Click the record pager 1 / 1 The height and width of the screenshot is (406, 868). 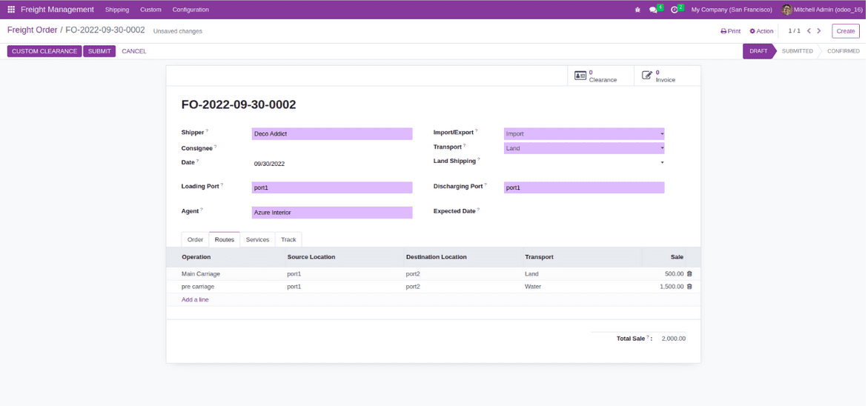tap(795, 31)
